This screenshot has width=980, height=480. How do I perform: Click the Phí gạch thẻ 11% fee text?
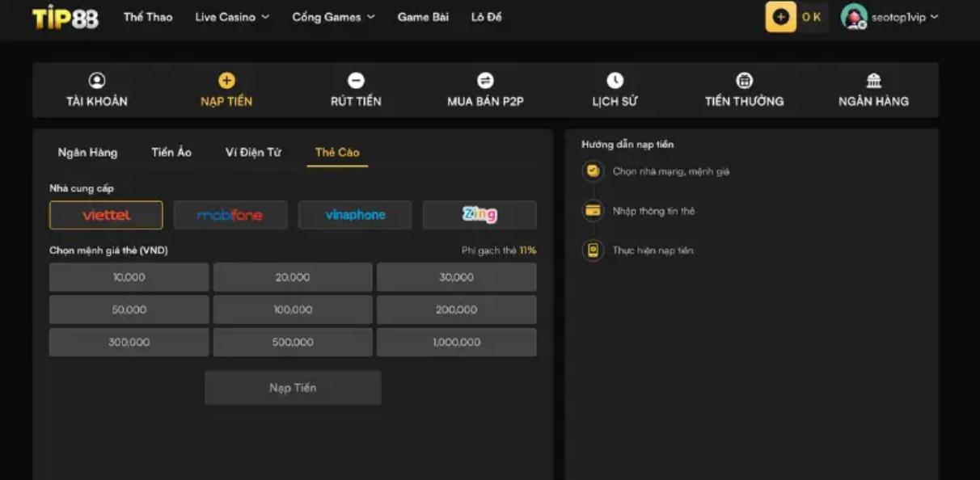click(499, 251)
